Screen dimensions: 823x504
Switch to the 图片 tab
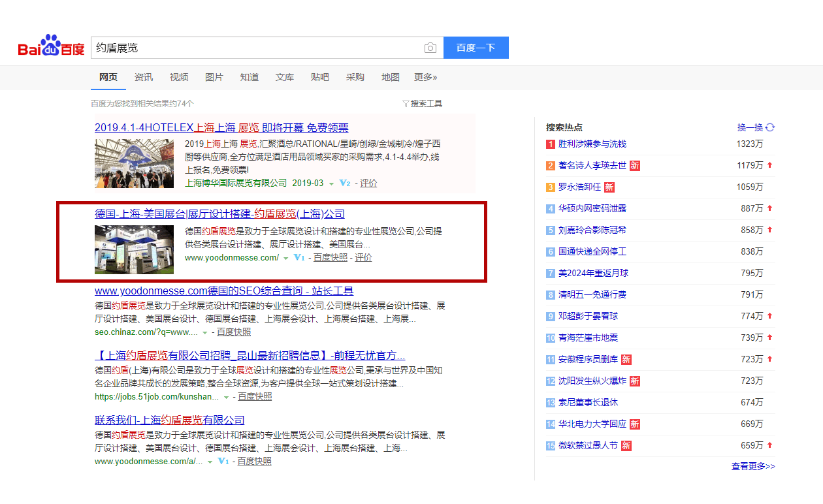pos(214,77)
